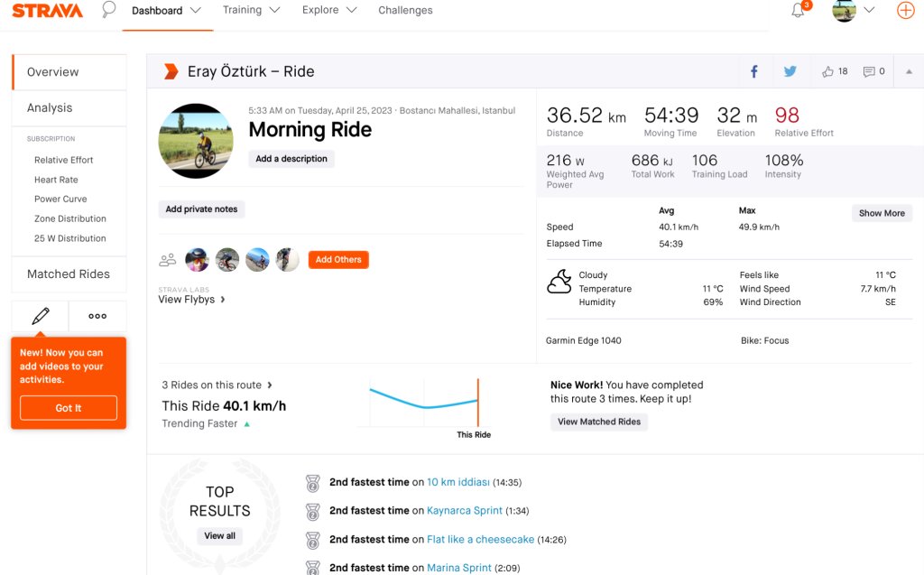Click the orange plus upload icon

[x=905, y=11]
